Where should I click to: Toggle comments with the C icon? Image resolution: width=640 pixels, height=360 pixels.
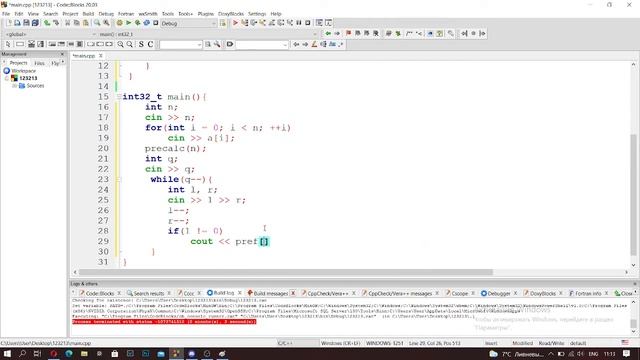pos(150,44)
